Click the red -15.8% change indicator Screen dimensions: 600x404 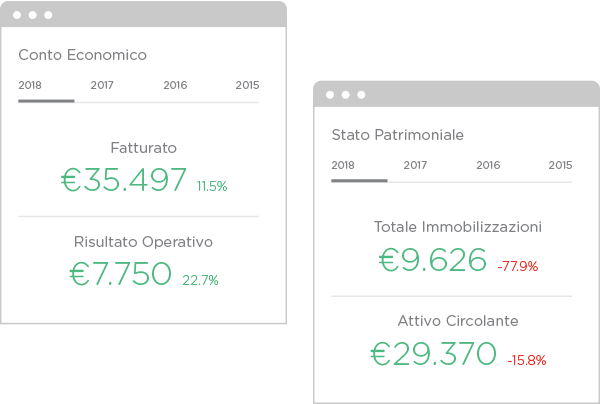pyautogui.click(x=526, y=360)
